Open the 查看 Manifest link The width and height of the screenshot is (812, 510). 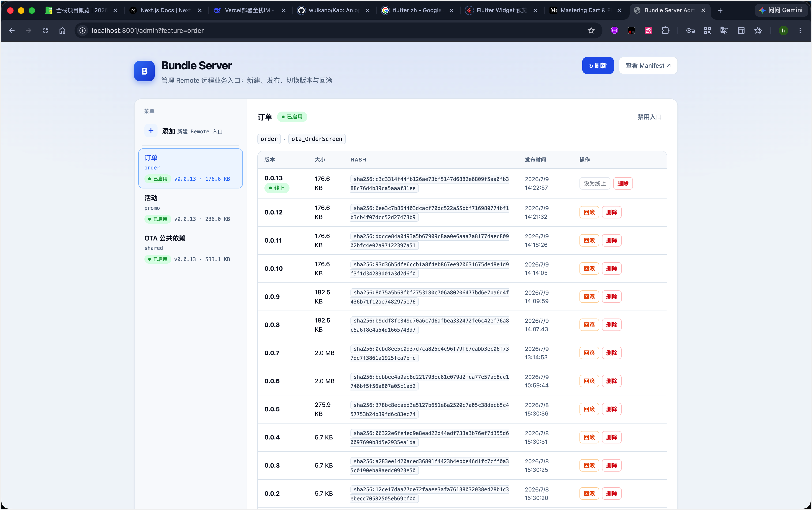[648, 66]
